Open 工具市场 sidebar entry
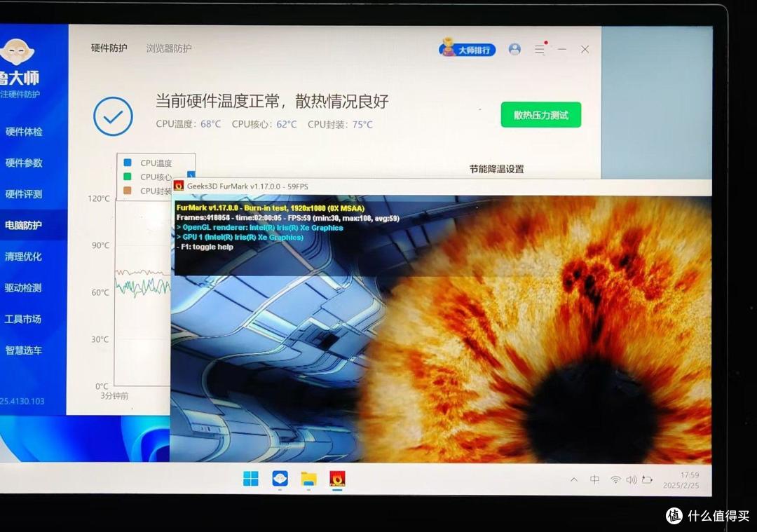The image size is (757, 532). [24, 319]
